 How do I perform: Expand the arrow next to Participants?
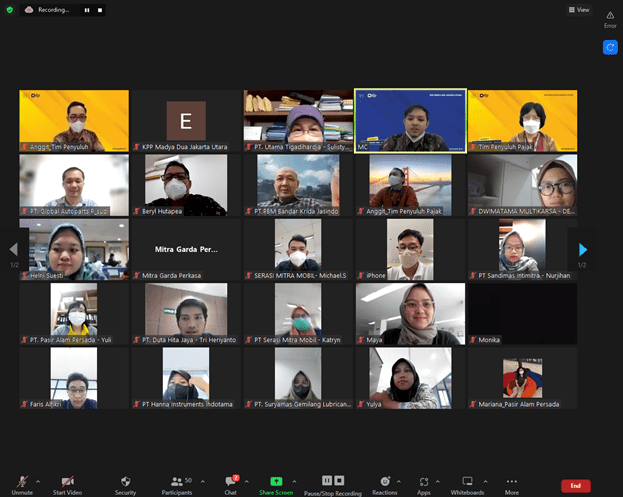click(200, 479)
